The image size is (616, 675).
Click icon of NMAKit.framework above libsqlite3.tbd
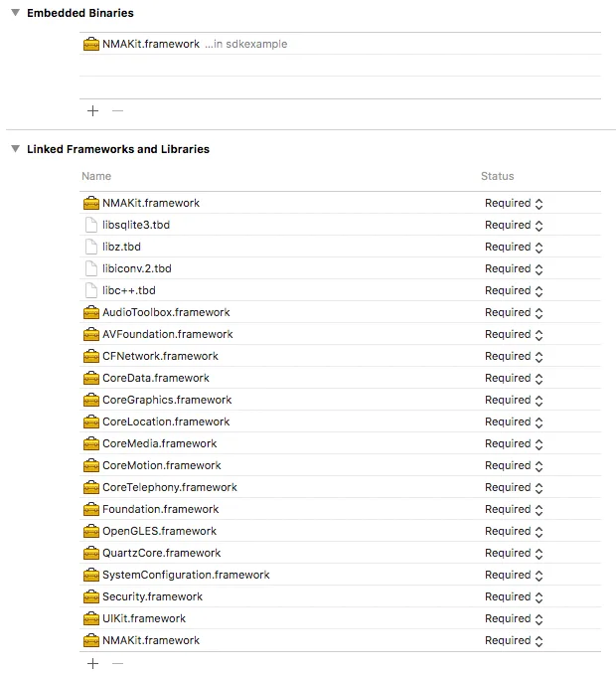click(91, 203)
